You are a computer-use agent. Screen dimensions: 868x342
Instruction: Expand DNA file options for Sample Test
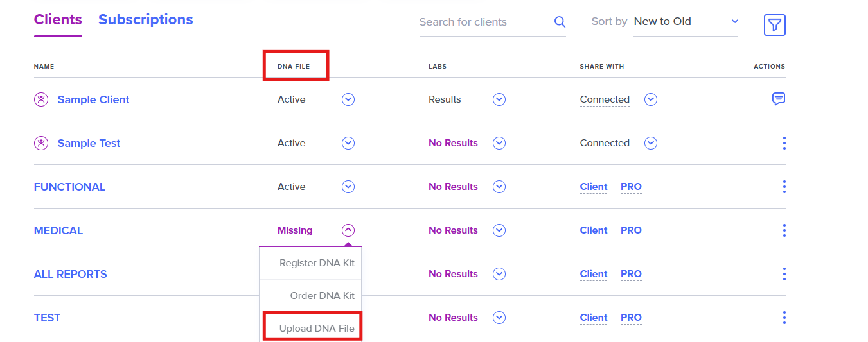(x=348, y=143)
